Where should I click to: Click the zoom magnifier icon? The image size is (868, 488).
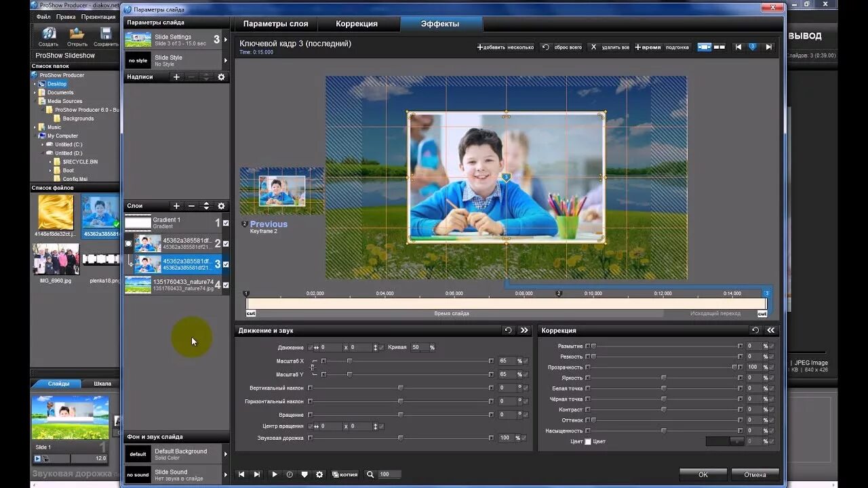tap(370, 474)
